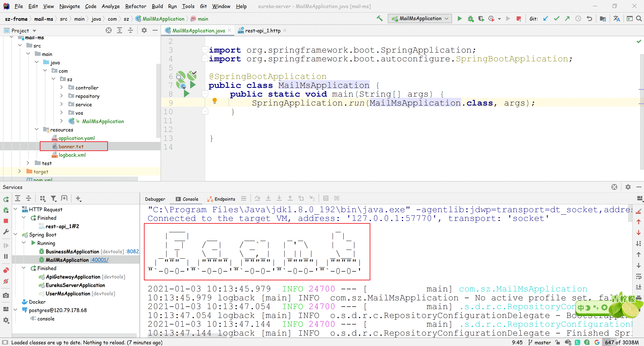Toggle Mute Breakpoints in Services sidebar
The width and height of the screenshot is (644, 346).
[x=6, y=281]
